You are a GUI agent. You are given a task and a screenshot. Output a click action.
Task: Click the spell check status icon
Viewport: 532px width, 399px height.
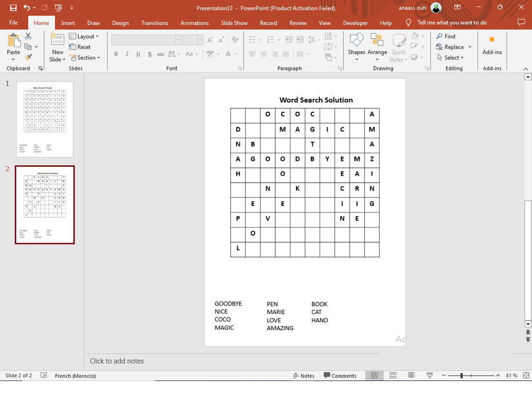click(44, 375)
